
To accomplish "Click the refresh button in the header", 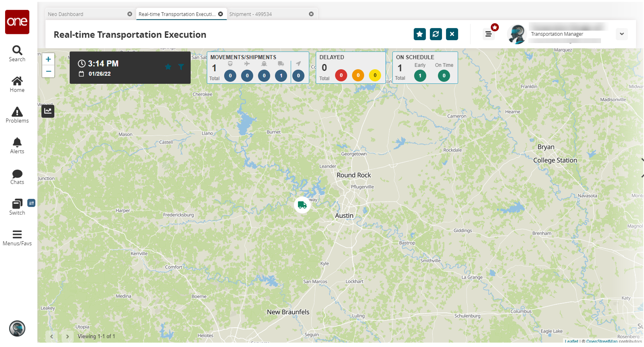I will (435, 34).
